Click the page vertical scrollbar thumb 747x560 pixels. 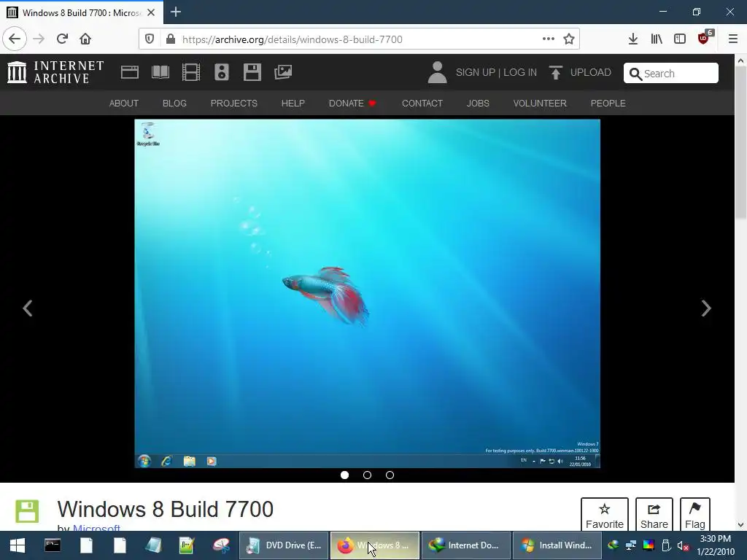point(740,142)
